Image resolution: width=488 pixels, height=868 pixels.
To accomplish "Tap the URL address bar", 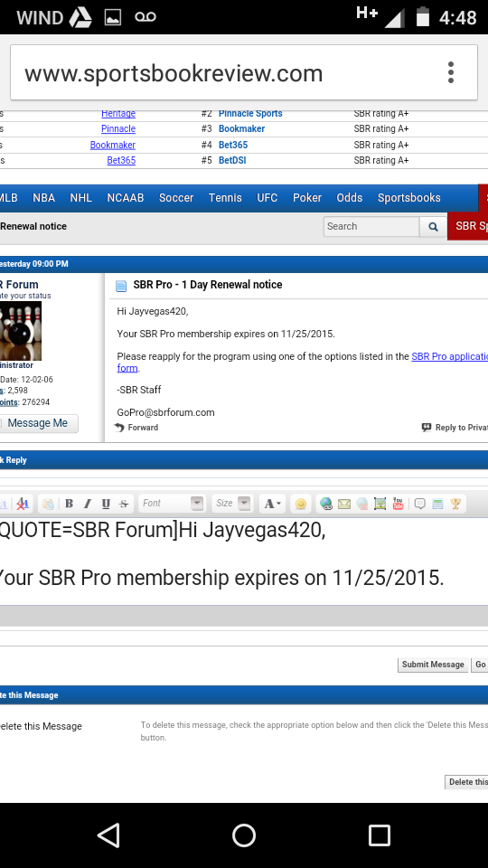I will coord(243,72).
